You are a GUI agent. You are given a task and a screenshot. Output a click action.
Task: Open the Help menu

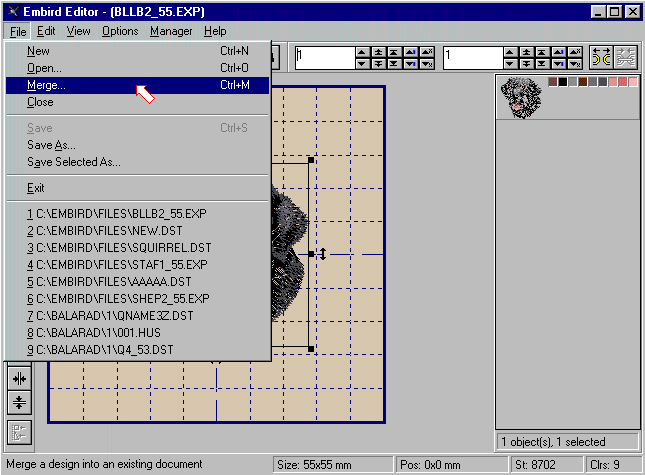pos(215,31)
